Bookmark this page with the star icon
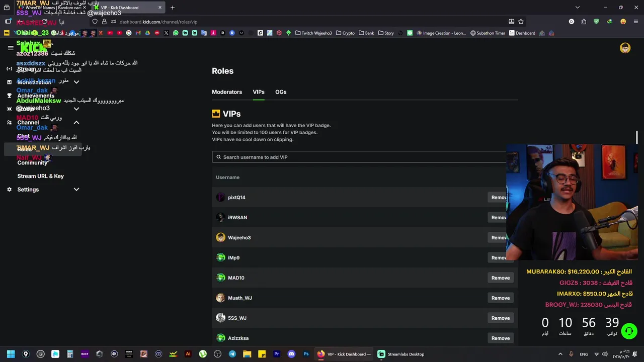The width and height of the screenshot is (644, 362). coord(521,22)
